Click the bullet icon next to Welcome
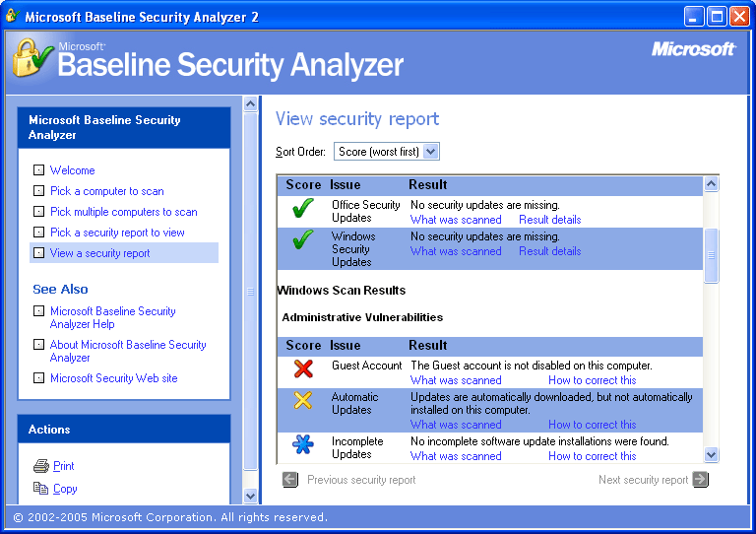Image resolution: width=756 pixels, height=534 pixels. click(38, 169)
